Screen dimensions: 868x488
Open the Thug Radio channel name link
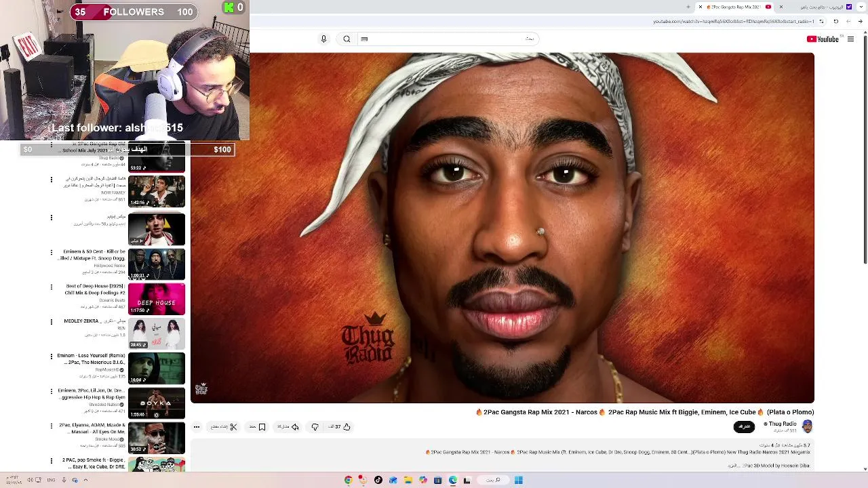coord(783,424)
